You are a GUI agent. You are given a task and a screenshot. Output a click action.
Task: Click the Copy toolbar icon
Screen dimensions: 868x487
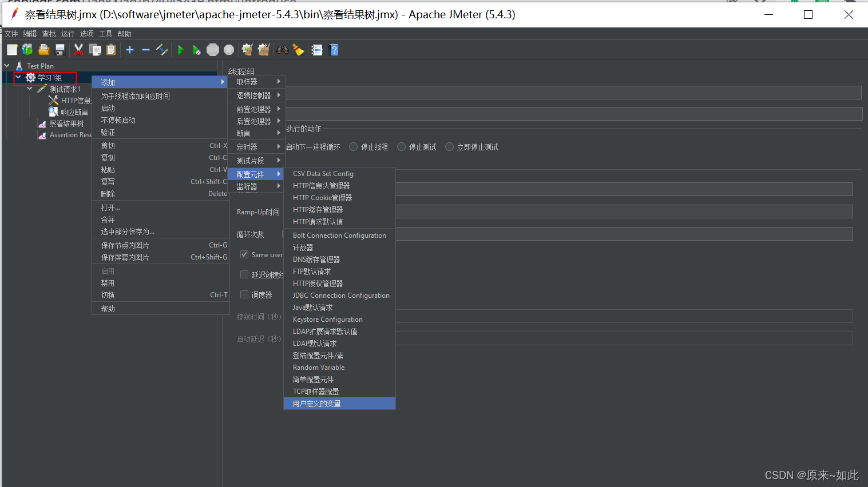pyautogui.click(x=95, y=50)
